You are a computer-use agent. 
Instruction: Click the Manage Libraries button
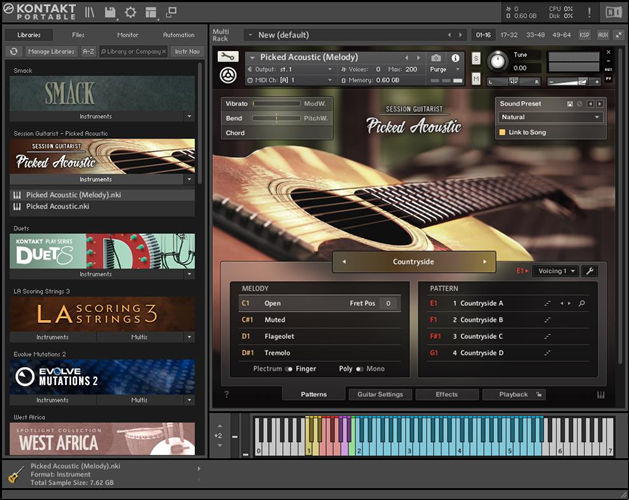pyautogui.click(x=50, y=51)
